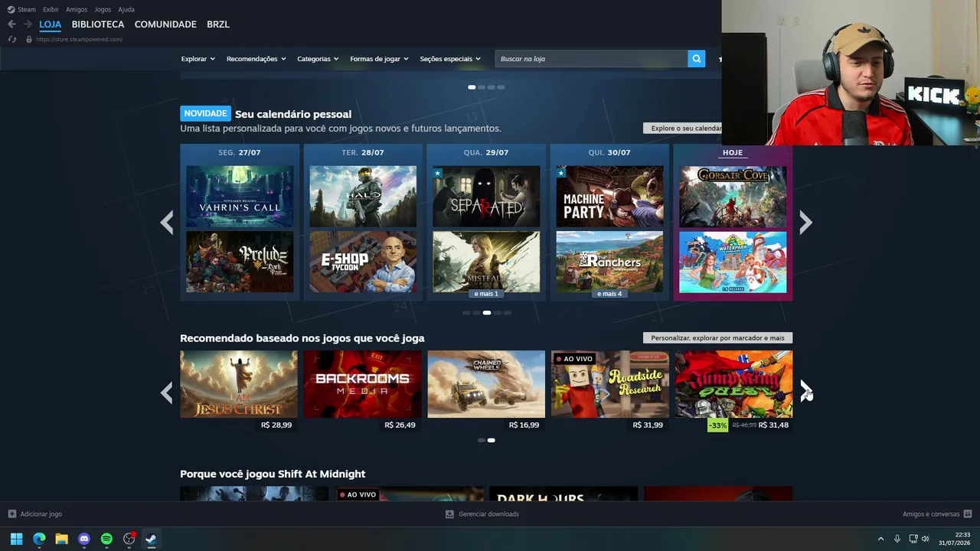Select the first recommended-games pagination dot
Screen dimensions: 980x551
coord(481,440)
